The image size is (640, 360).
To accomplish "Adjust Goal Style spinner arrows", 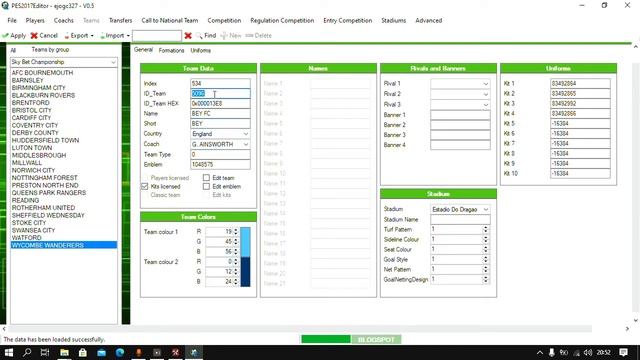I will point(486,259).
